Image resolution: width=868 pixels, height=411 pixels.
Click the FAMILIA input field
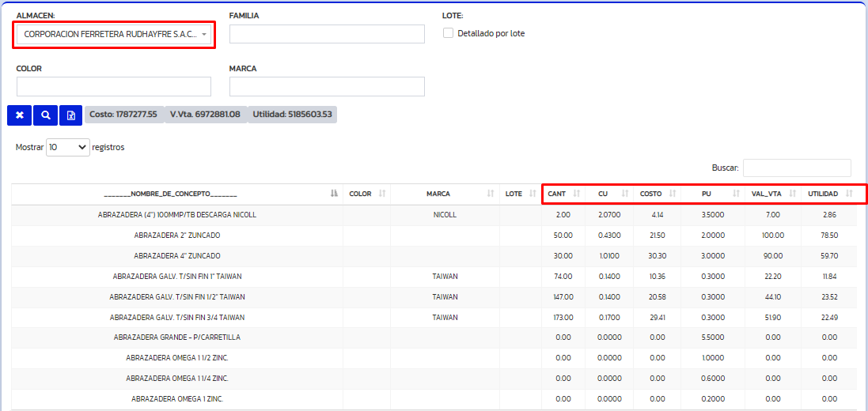click(327, 34)
